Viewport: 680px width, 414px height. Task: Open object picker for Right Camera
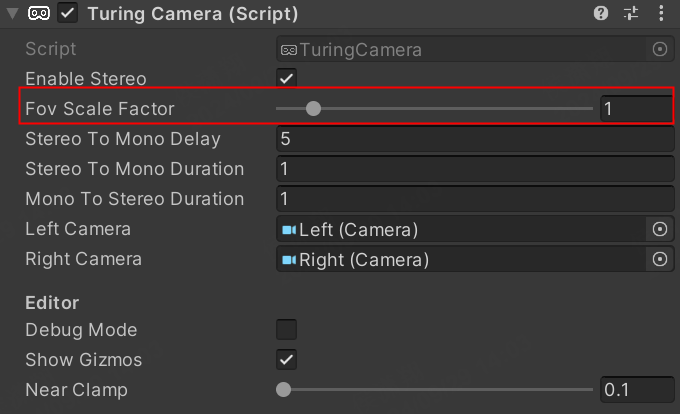click(x=660, y=259)
